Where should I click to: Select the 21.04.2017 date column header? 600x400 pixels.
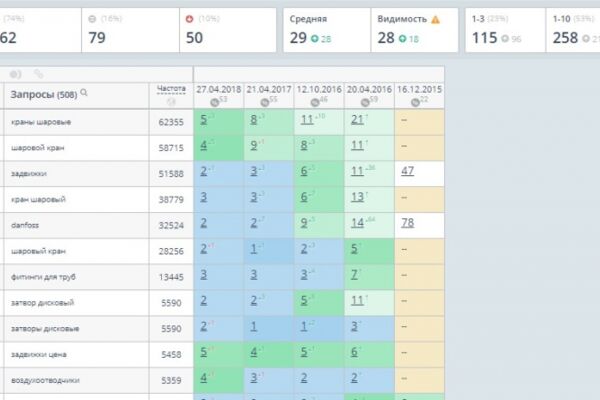click(x=269, y=89)
